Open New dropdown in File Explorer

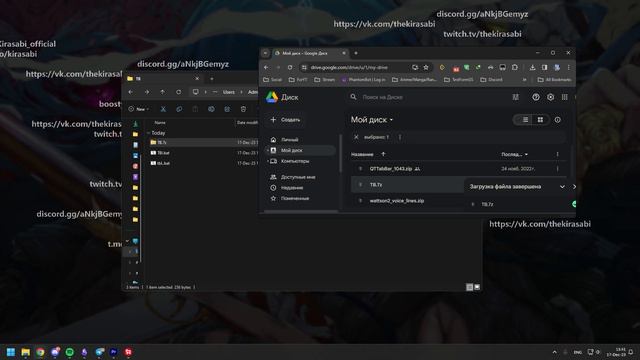pyautogui.click(x=139, y=109)
